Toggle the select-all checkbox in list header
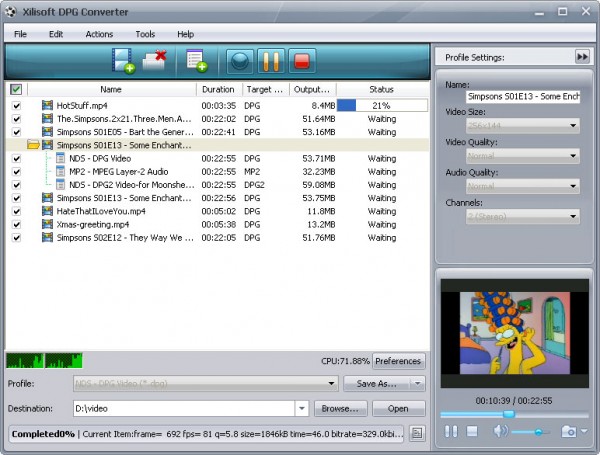 (16, 89)
